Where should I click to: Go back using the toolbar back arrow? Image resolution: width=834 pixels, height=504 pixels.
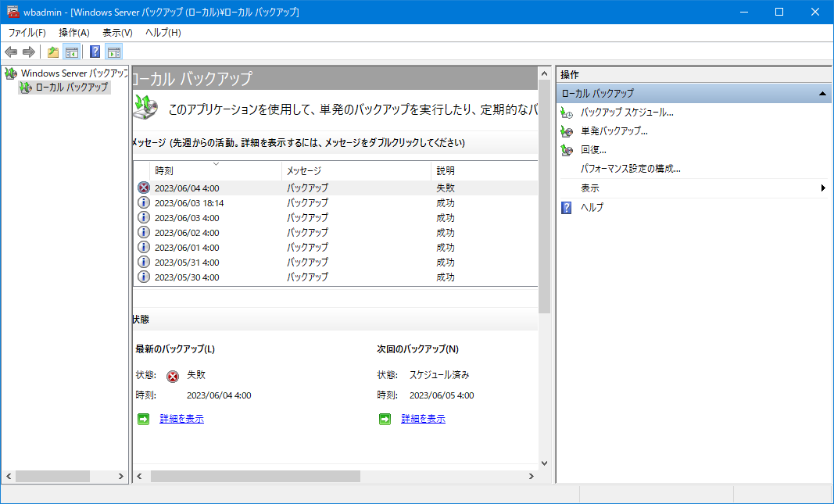(11, 52)
